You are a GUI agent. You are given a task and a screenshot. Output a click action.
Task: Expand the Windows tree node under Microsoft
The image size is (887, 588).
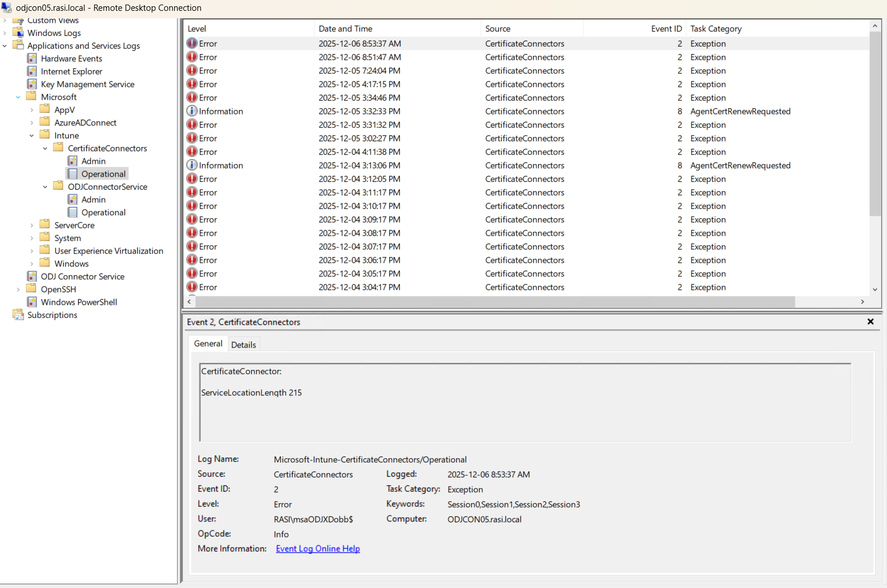32,264
